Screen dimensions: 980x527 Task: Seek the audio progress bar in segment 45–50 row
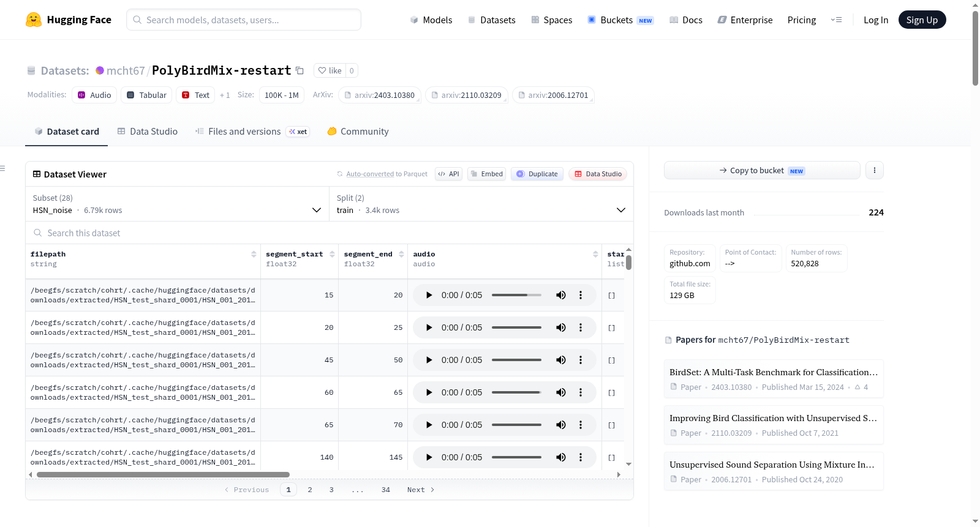[x=516, y=360]
